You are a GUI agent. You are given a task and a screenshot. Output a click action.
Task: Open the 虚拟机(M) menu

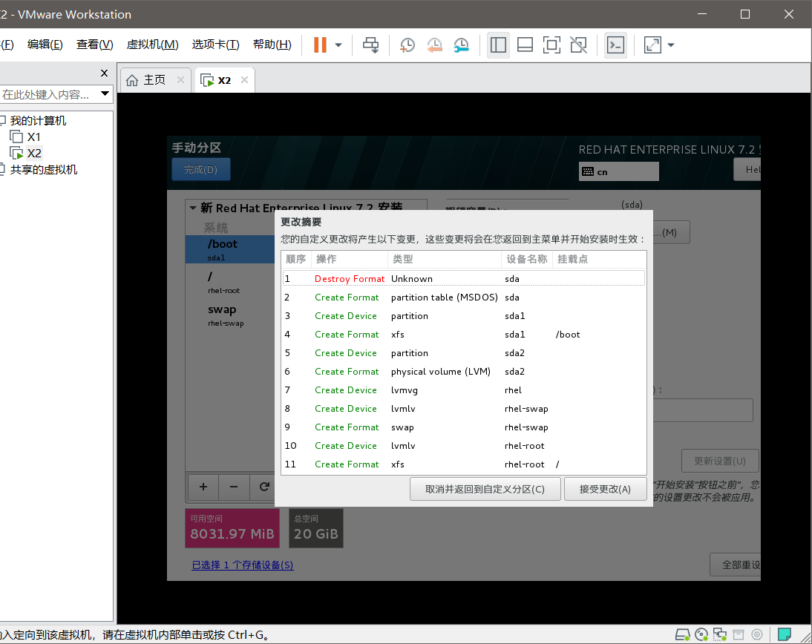point(153,45)
